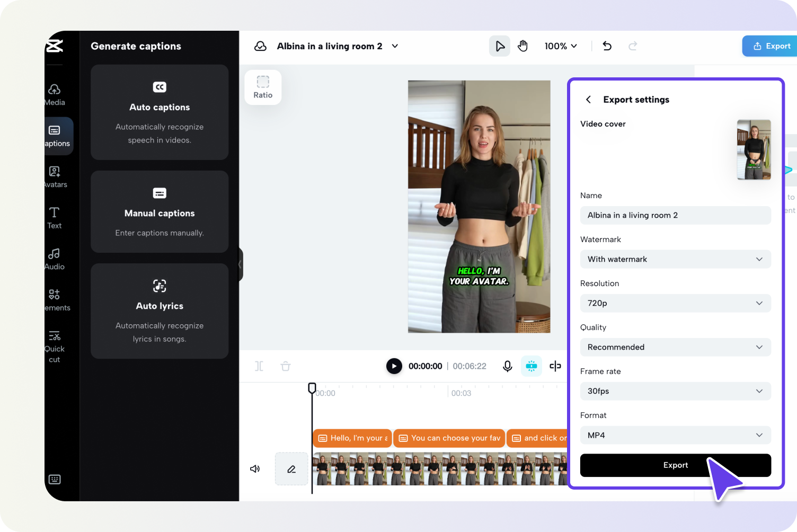
Task: Play the video preview
Action: pyautogui.click(x=394, y=366)
